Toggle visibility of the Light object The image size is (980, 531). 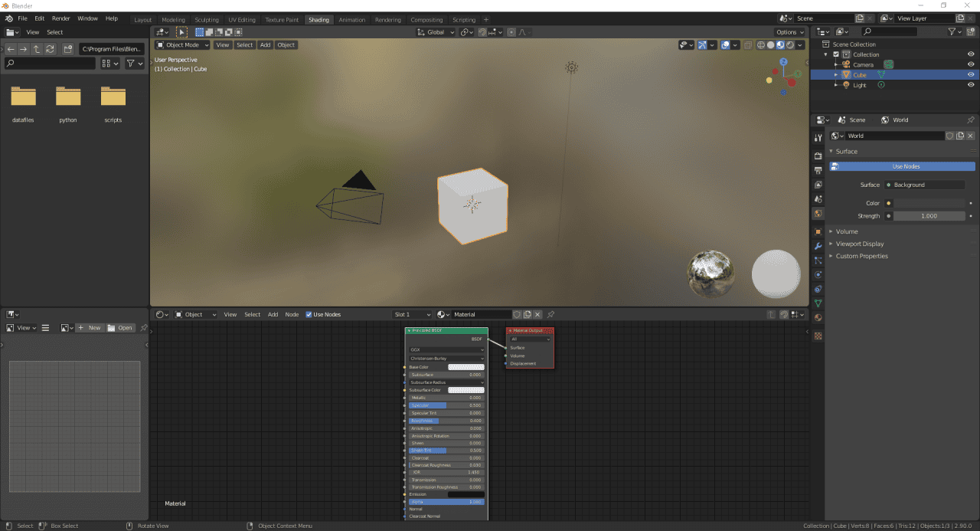[x=970, y=84]
